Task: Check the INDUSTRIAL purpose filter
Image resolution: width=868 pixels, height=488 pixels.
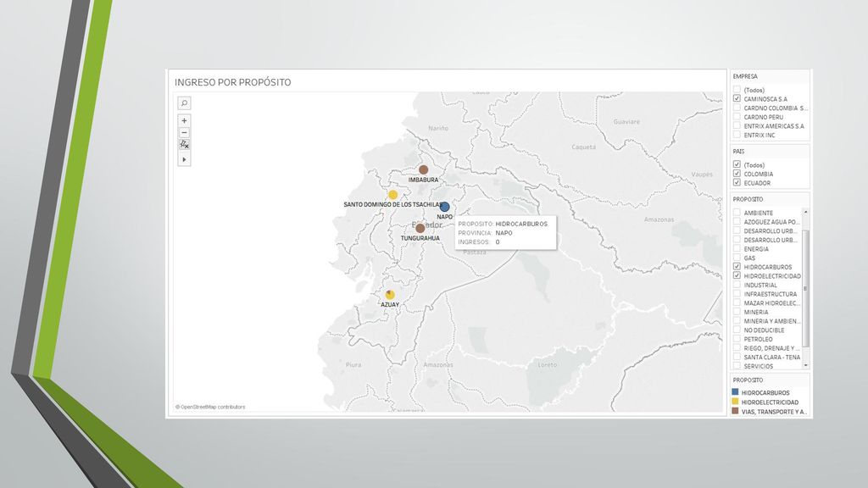Action: coord(737,285)
